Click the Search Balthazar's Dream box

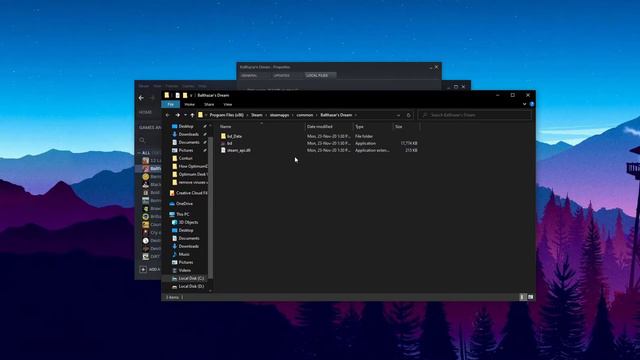pyautogui.click(x=475, y=115)
